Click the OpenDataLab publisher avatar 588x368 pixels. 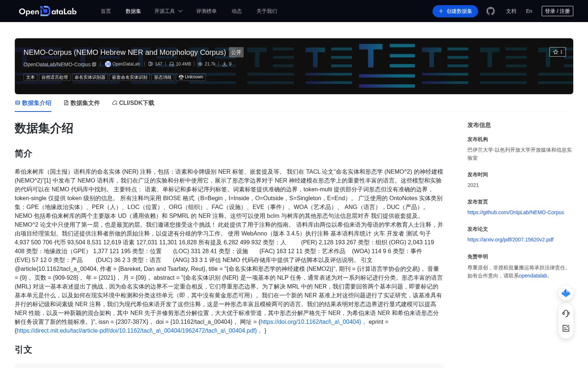tap(108, 64)
